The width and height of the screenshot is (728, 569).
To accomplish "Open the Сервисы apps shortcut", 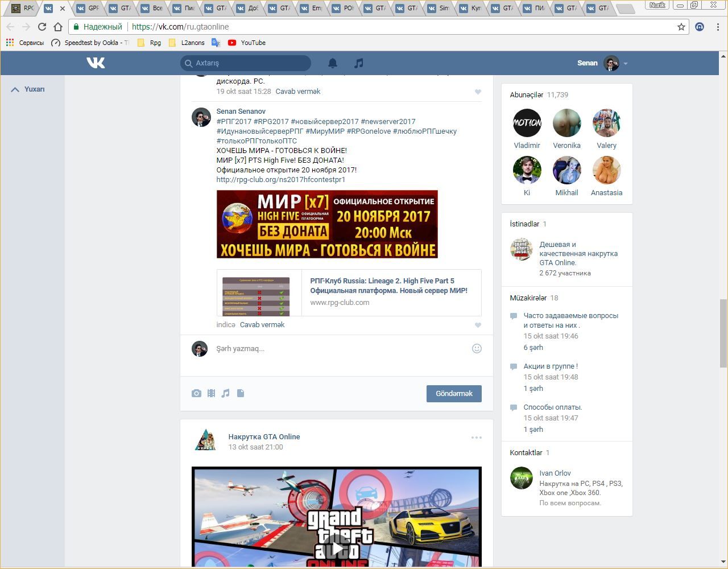I will click(24, 43).
